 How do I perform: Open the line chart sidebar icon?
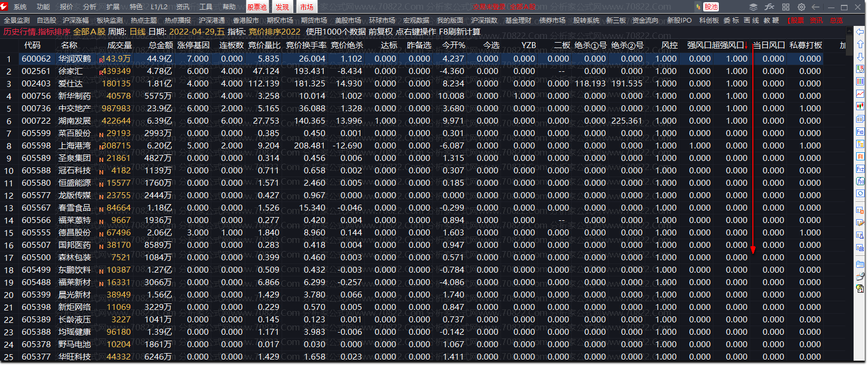[x=860, y=94]
